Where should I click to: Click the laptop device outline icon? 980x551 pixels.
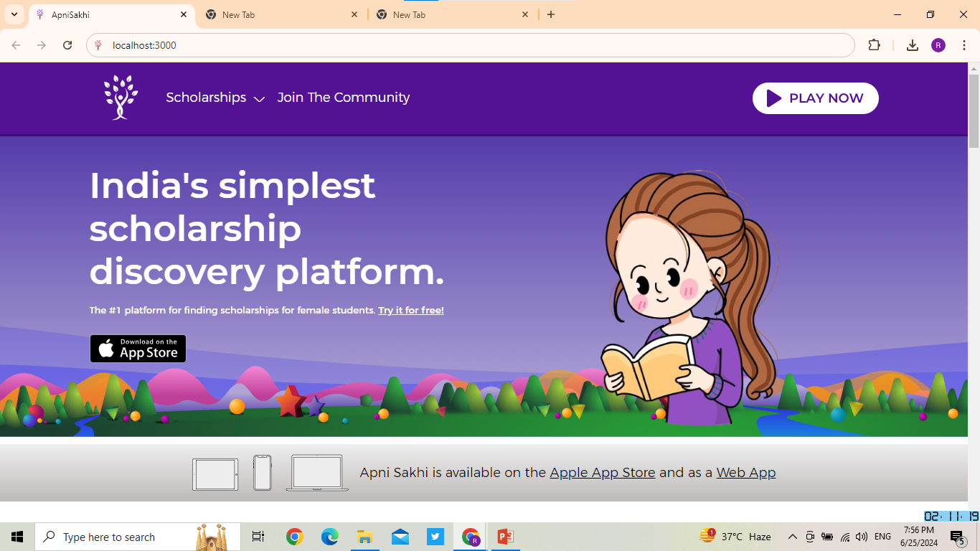(317, 473)
